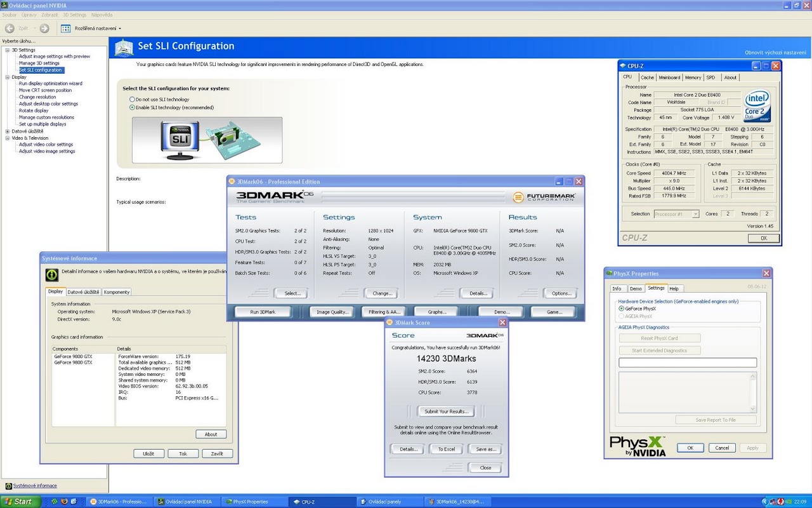
Task: Click Save as button in 3DMark Score
Action: [x=485, y=449]
